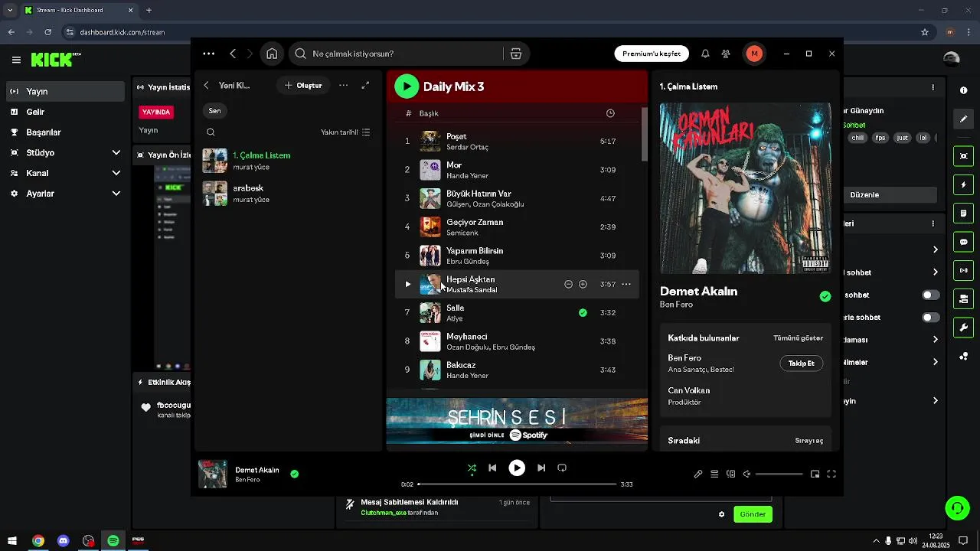Open Yakın tarihli sort dropdown
The height and width of the screenshot is (551, 980).
click(345, 132)
